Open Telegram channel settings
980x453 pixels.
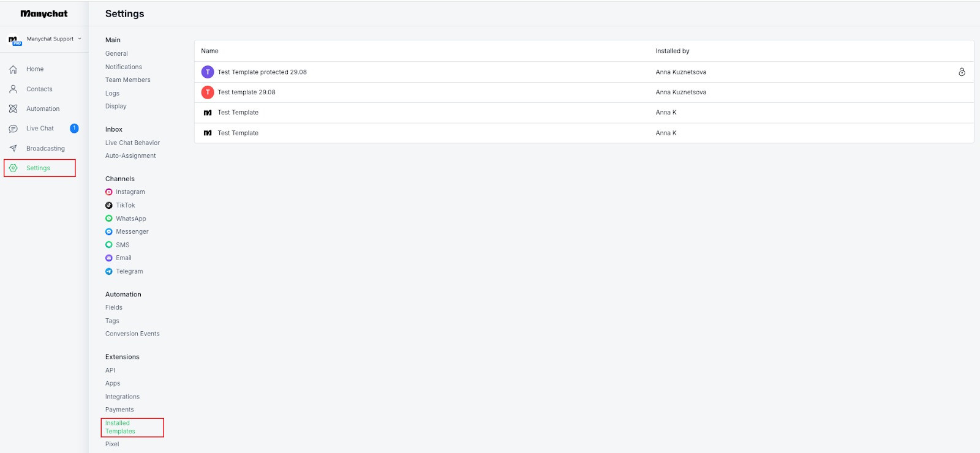point(129,272)
